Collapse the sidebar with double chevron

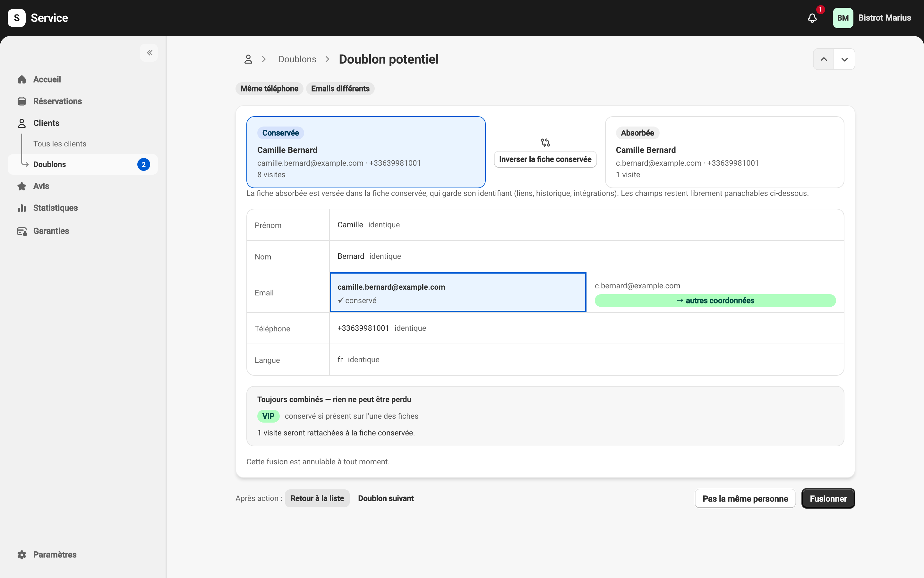tap(149, 53)
